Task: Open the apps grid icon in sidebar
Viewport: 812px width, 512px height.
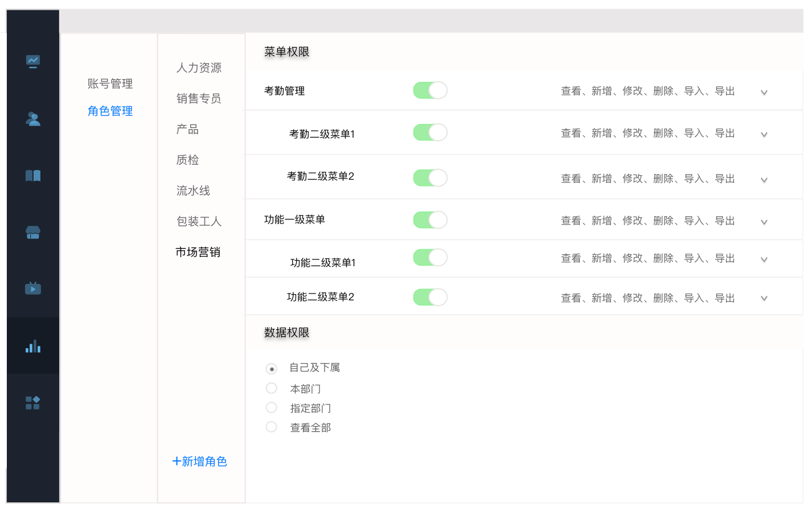Action: click(x=33, y=403)
